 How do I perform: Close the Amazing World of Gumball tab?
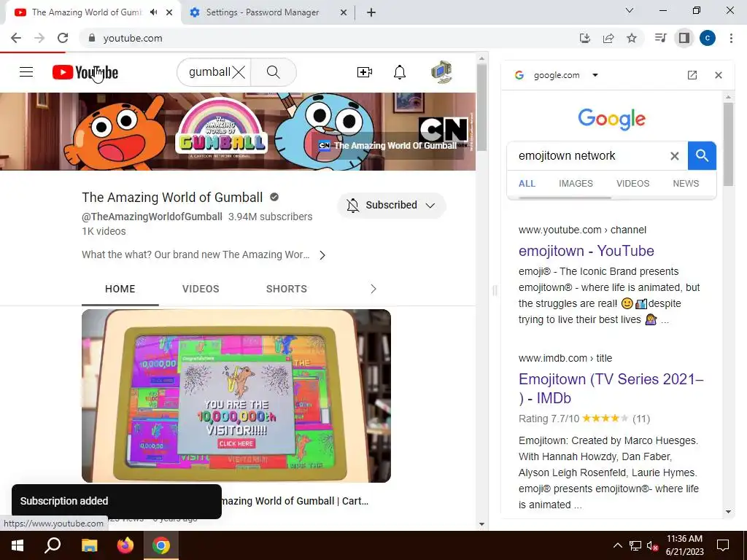click(169, 12)
